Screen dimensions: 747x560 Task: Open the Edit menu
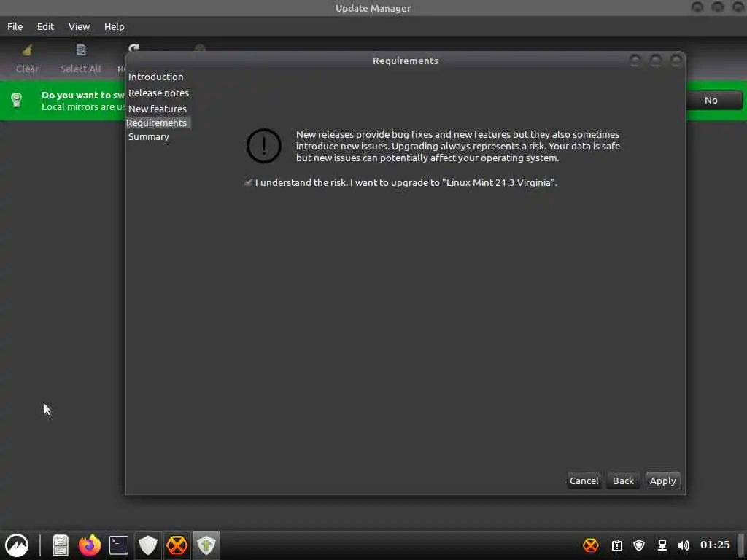pos(46,27)
